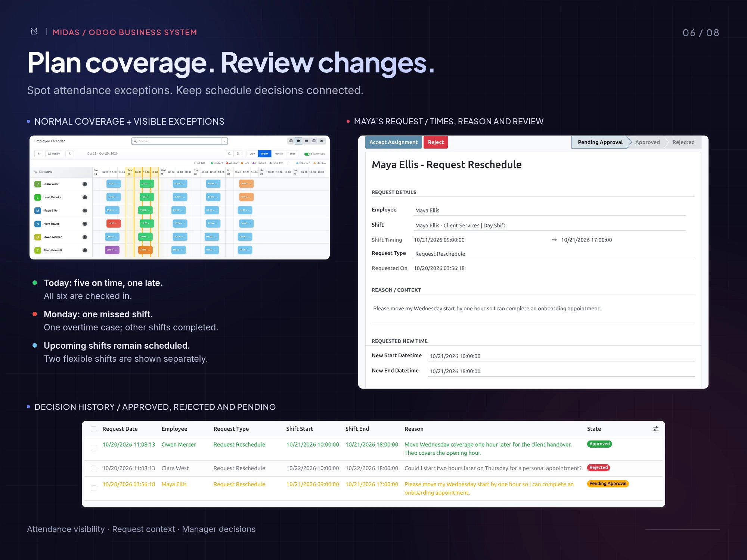Open the pivot table view icon
Image resolution: width=747 pixels, height=560 pixels.
coord(314,141)
